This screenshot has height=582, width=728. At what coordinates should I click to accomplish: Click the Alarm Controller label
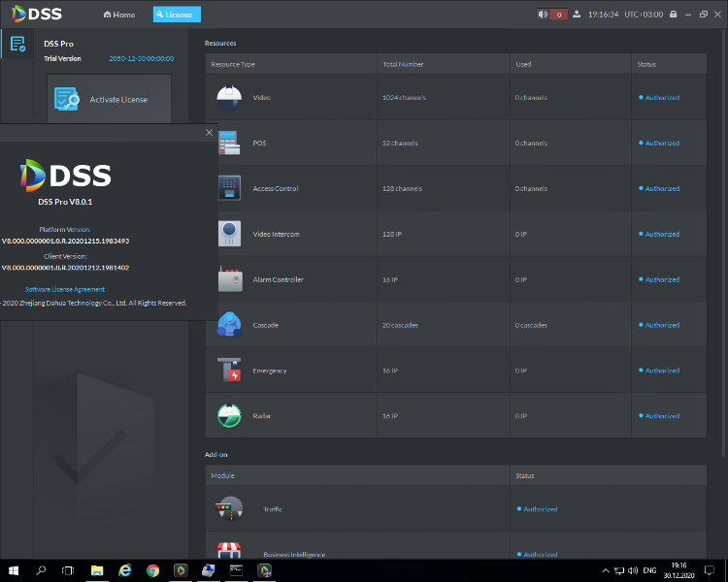point(279,279)
